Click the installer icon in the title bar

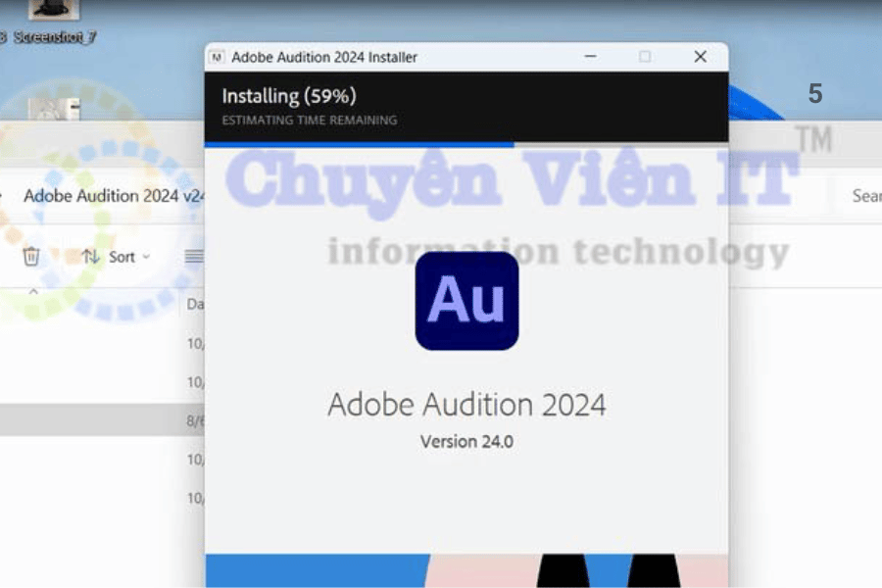[218, 57]
